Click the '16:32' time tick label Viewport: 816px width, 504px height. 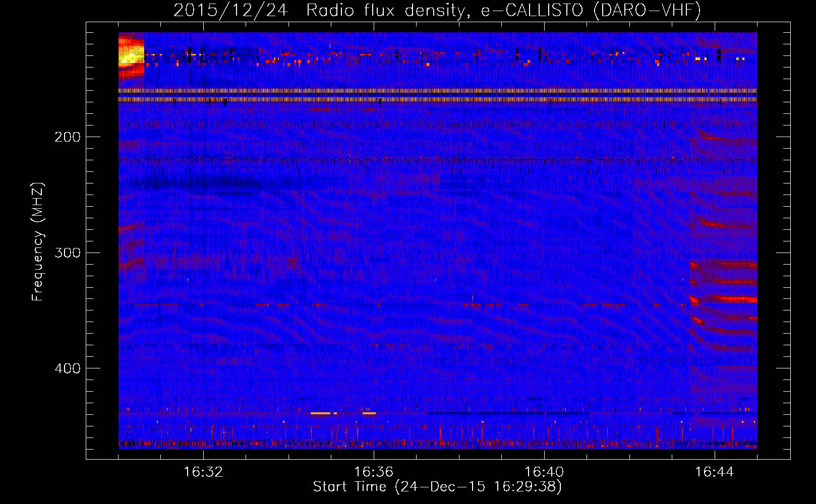203,472
